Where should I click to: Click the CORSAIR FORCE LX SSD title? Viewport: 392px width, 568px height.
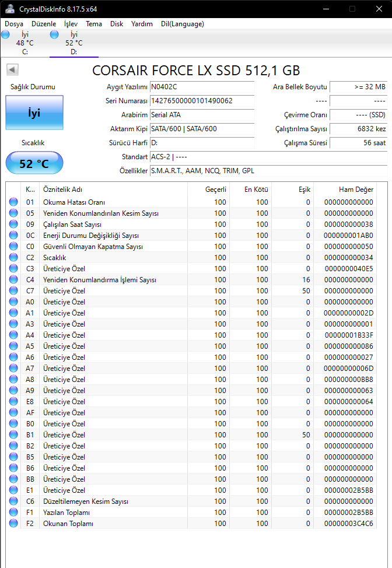(x=196, y=71)
